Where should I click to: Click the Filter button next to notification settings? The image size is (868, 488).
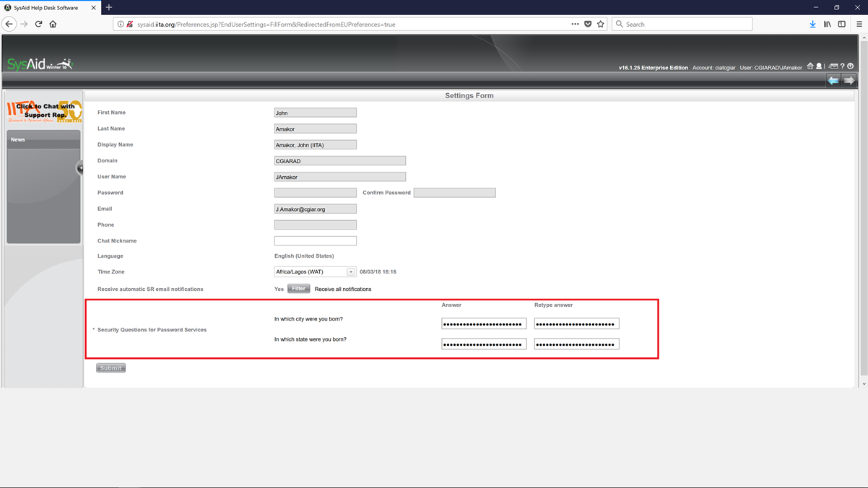point(298,288)
